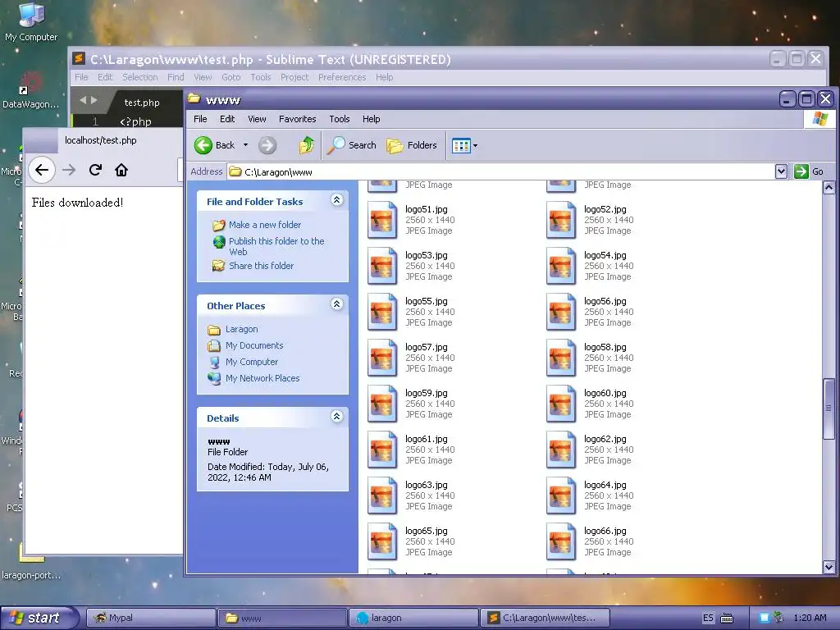Select the logo53.jpg file icon
The image size is (840, 630).
coord(382,266)
